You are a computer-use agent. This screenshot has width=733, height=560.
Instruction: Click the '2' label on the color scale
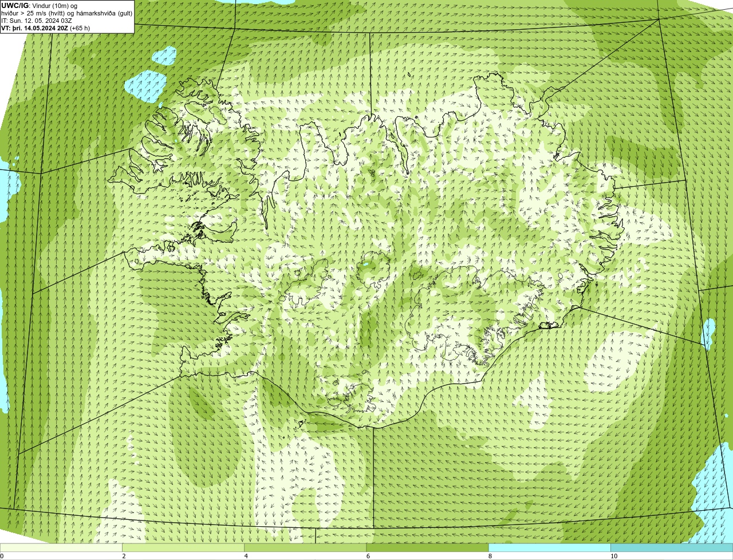124,556
